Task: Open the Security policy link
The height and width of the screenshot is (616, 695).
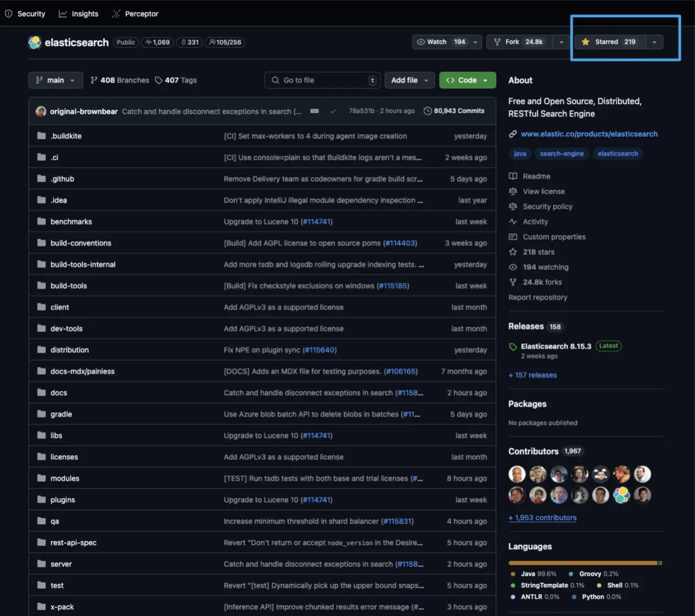Action: point(541,206)
